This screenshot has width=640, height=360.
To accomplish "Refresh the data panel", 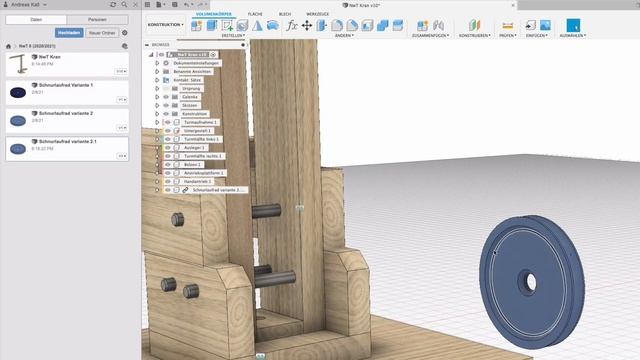I will point(113,4).
